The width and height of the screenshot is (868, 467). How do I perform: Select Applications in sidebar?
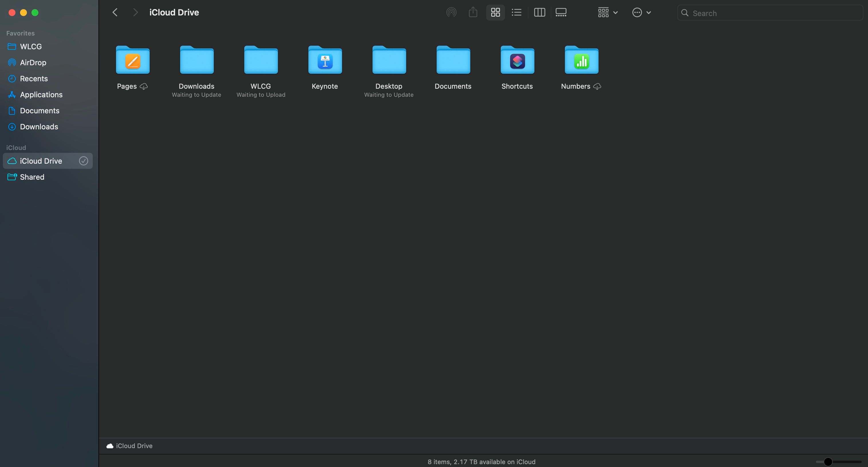point(41,95)
